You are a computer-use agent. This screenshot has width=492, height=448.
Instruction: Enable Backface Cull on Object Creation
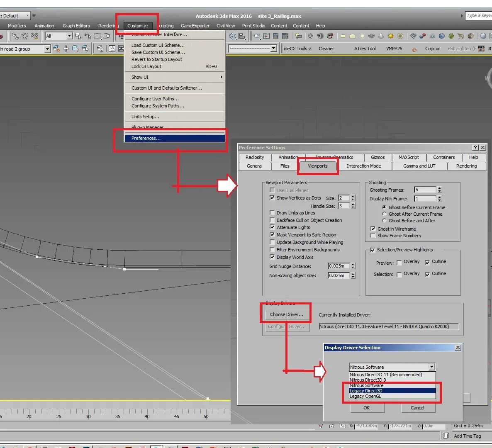pos(272,220)
